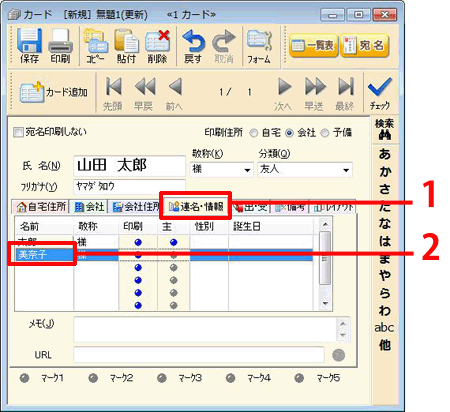Click into the メモ text field
450x412 pixels.
(x=205, y=329)
